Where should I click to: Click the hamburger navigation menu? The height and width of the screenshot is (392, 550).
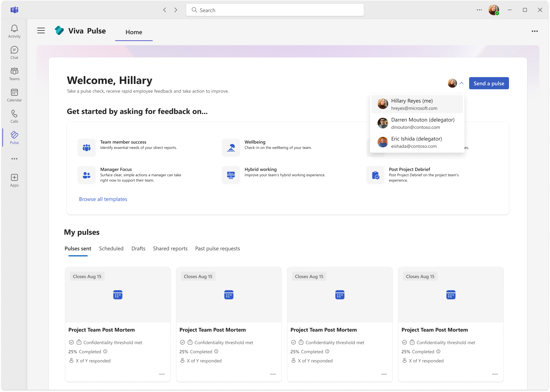tap(41, 31)
